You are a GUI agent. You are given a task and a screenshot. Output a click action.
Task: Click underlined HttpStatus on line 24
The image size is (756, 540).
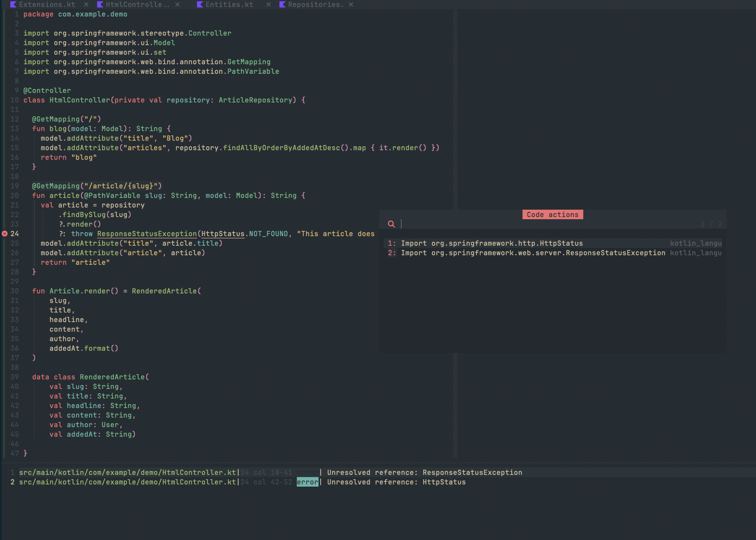223,234
